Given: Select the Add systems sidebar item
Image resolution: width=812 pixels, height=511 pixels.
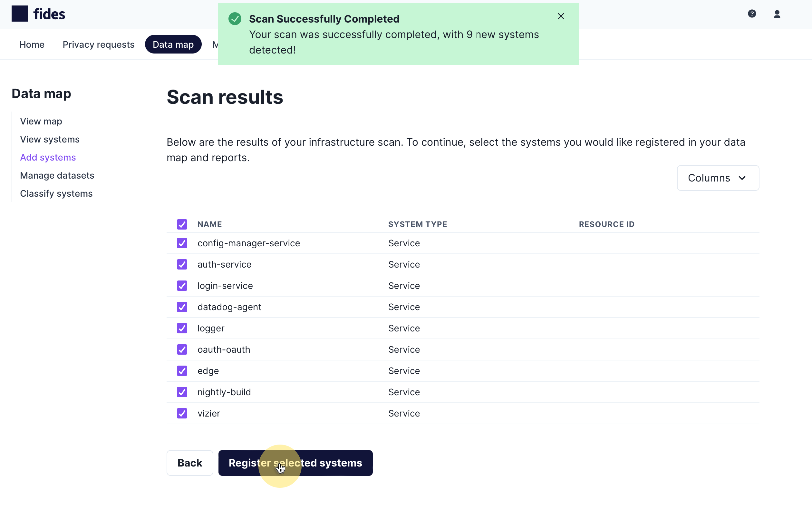Looking at the screenshot, I should tap(48, 157).
